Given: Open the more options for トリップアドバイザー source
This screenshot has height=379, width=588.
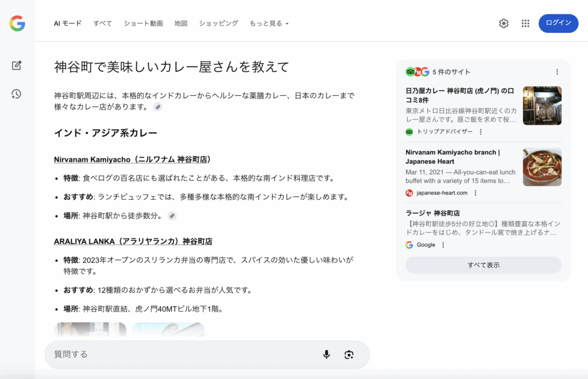Looking at the screenshot, I should point(481,132).
